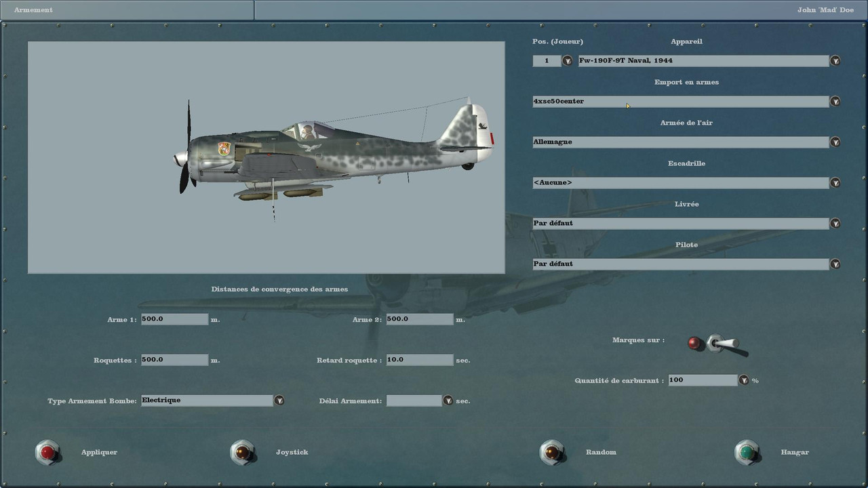Image resolution: width=868 pixels, height=488 pixels.
Task: Open the Appareil aircraft dropdown arrow
Action: (x=835, y=61)
